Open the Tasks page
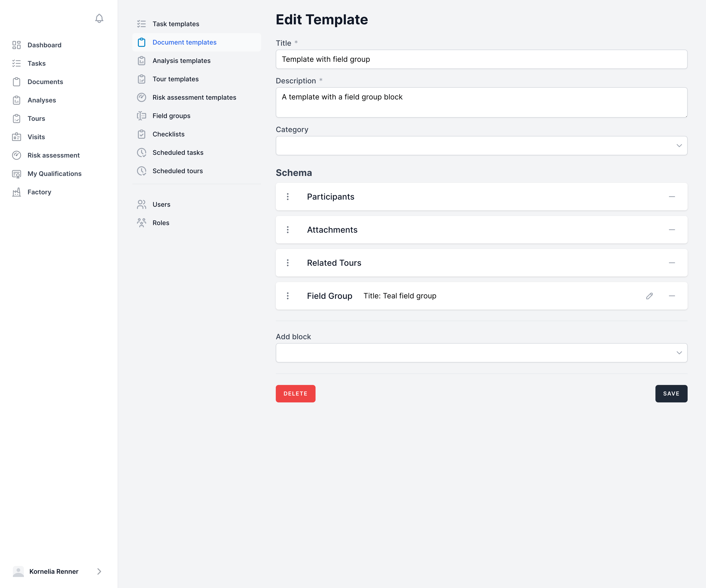 tap(36, 63)
